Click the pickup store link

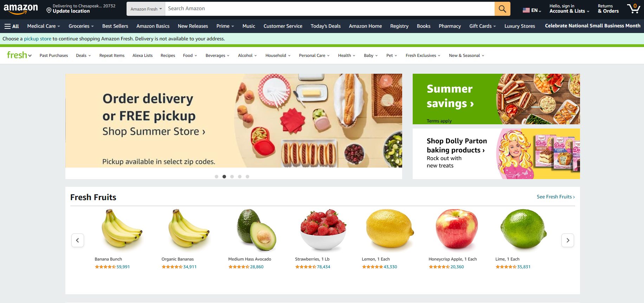pyautogui.click(x=38, y=39)
